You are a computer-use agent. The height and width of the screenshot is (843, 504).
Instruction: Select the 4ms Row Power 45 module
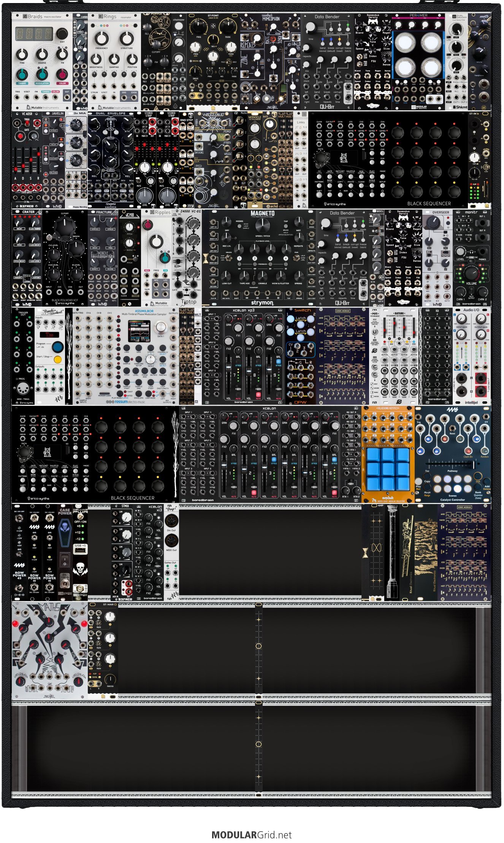19,553
